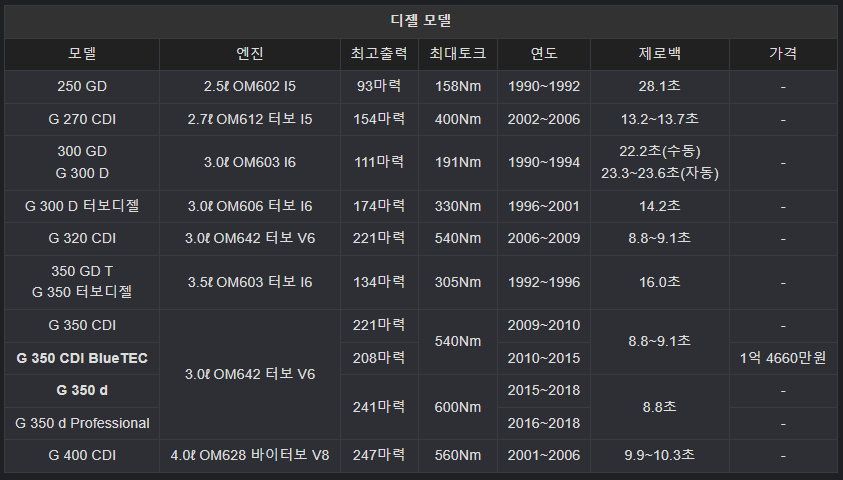
Task: Click the '2009~2010' year cell
Action: pos(544,326)
